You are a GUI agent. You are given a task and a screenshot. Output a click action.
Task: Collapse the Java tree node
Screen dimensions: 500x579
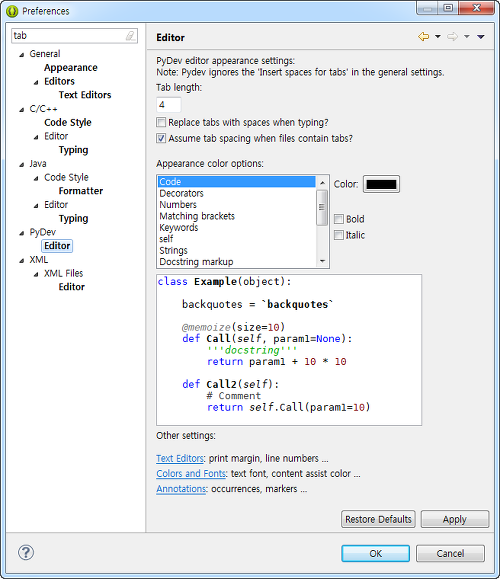[22, 164]
